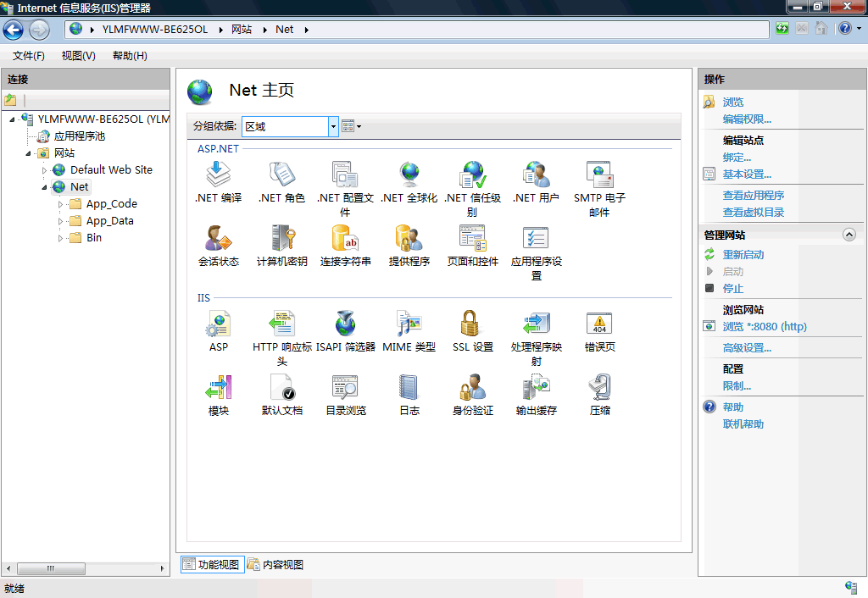Viewport: 868px width, 598px height.
Task: Open the 身份验证 feature
Action: coord(473,395)
